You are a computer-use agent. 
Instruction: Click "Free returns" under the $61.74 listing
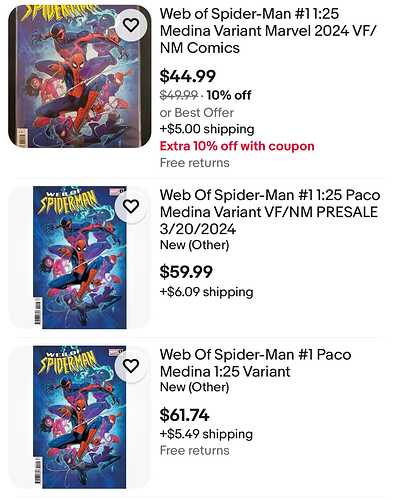(195, 451)
